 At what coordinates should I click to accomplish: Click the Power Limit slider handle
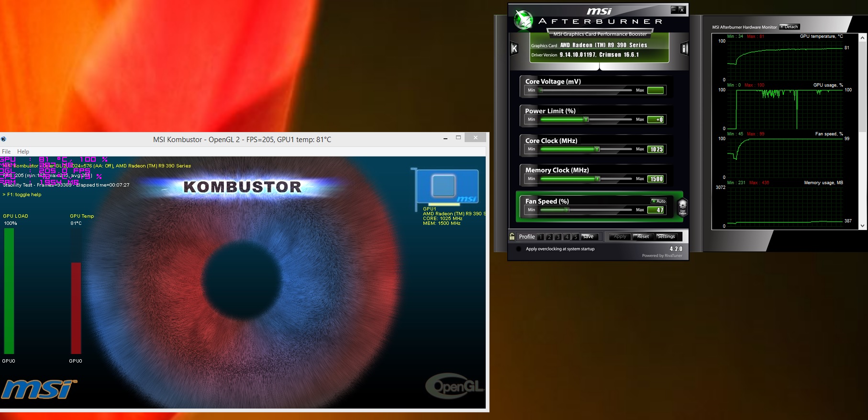[x=586, y=120]
